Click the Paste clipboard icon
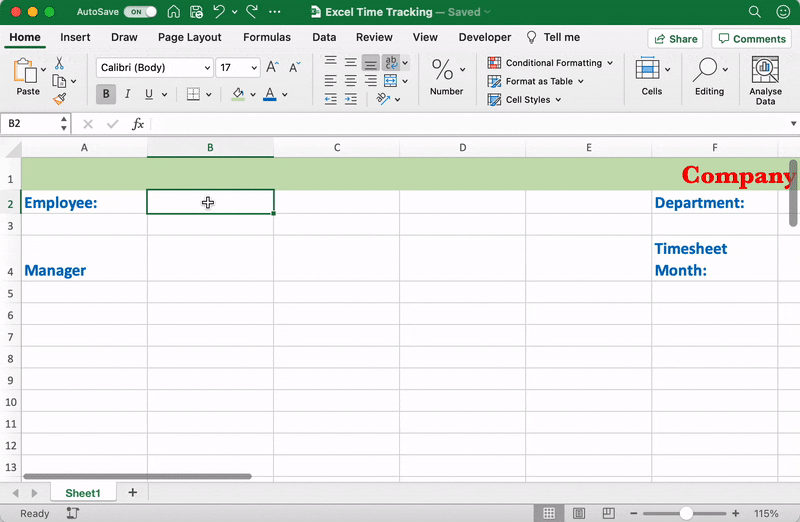800x522 pixels. tap(24, 71)
